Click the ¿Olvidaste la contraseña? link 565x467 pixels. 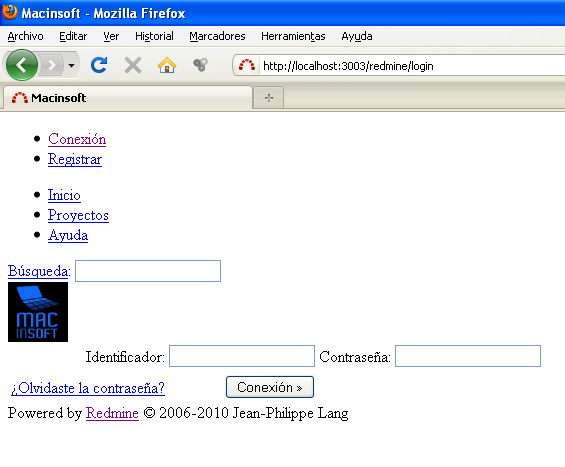tap(88, 388)
